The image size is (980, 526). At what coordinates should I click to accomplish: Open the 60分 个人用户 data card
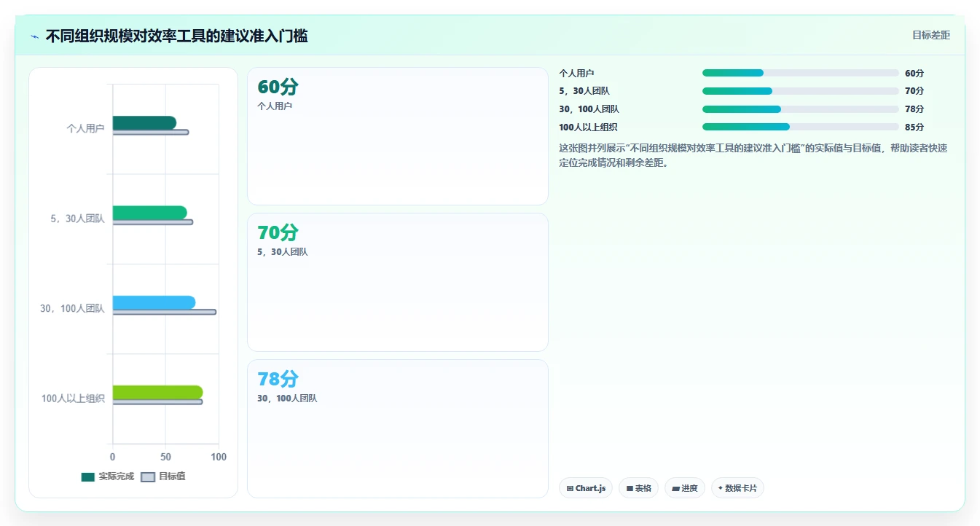(398, 136)
